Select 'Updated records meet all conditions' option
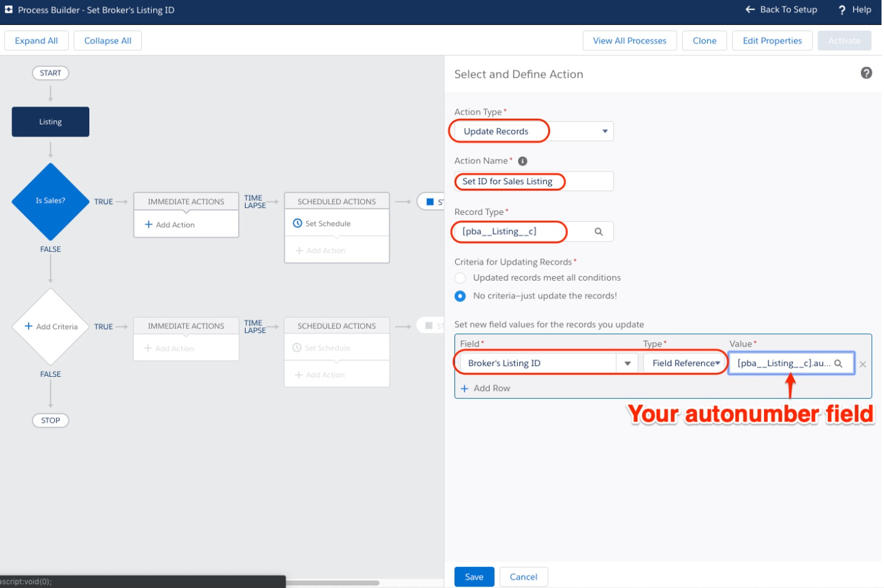This screenshot has height=588, width=884. tap(460, 278)
